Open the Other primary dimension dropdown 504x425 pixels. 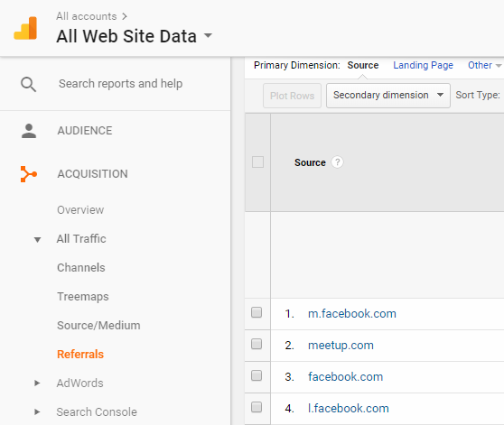pos(484,66)
